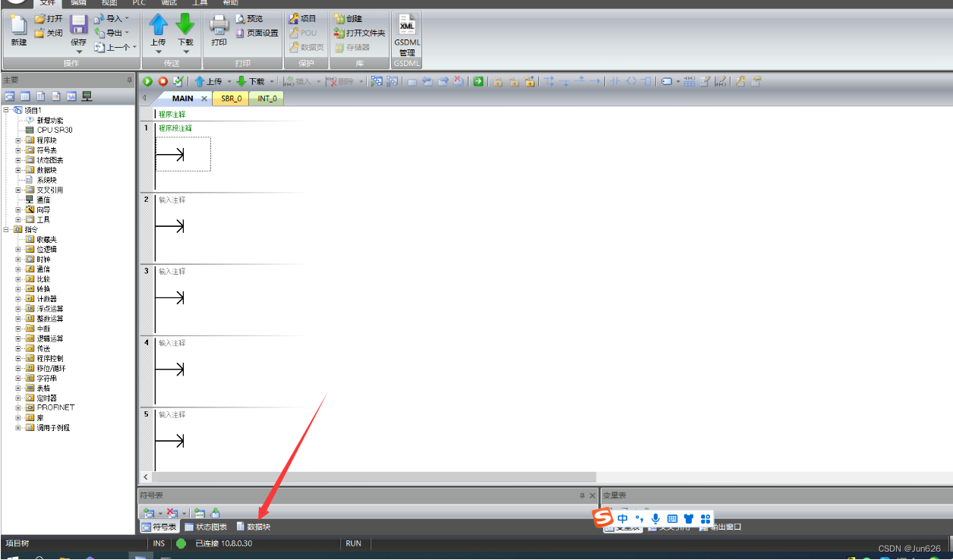Image resolution: width=953 pixels, height=560 pixels.
Task: Open the 文件 ribbon tab
Action: tap(47, 3)
